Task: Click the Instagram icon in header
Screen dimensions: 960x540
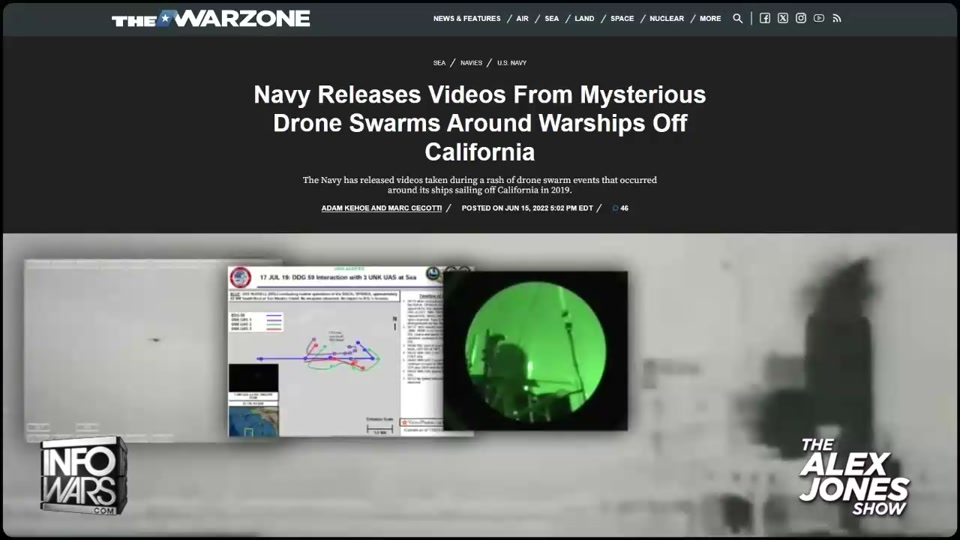Action: coord(801,18)
